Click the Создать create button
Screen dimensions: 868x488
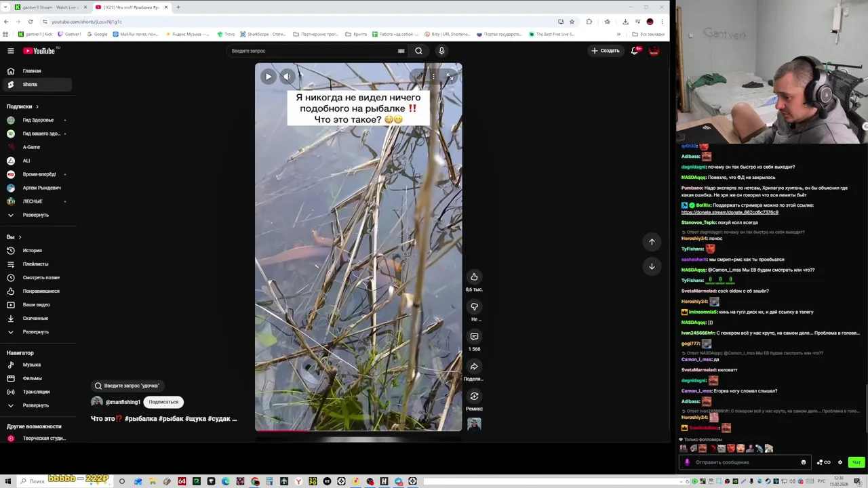click(605, 51)
